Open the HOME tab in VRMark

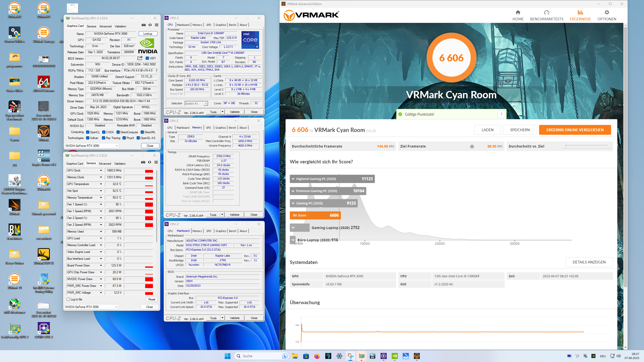click(x=518, y=15)
